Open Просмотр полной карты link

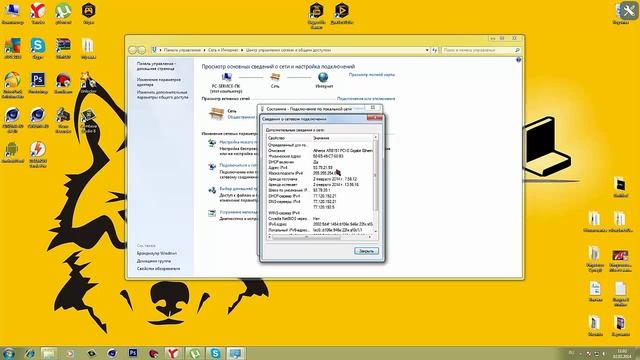click(372, 75)
